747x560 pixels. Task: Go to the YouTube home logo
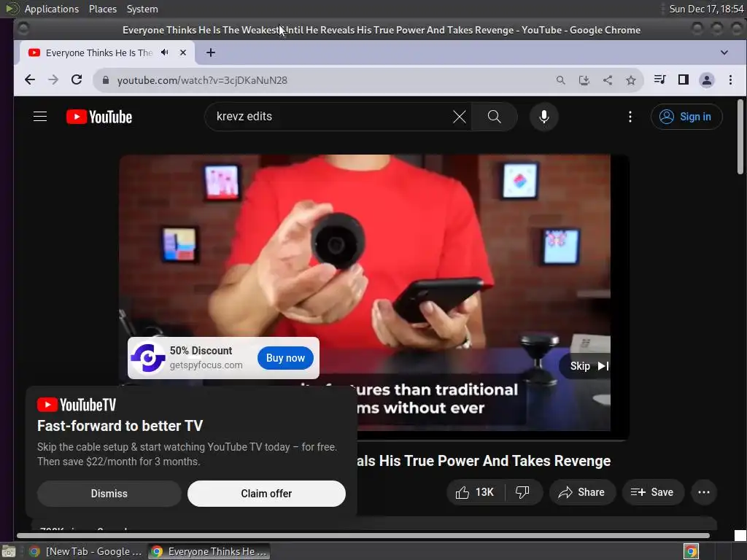99,117
